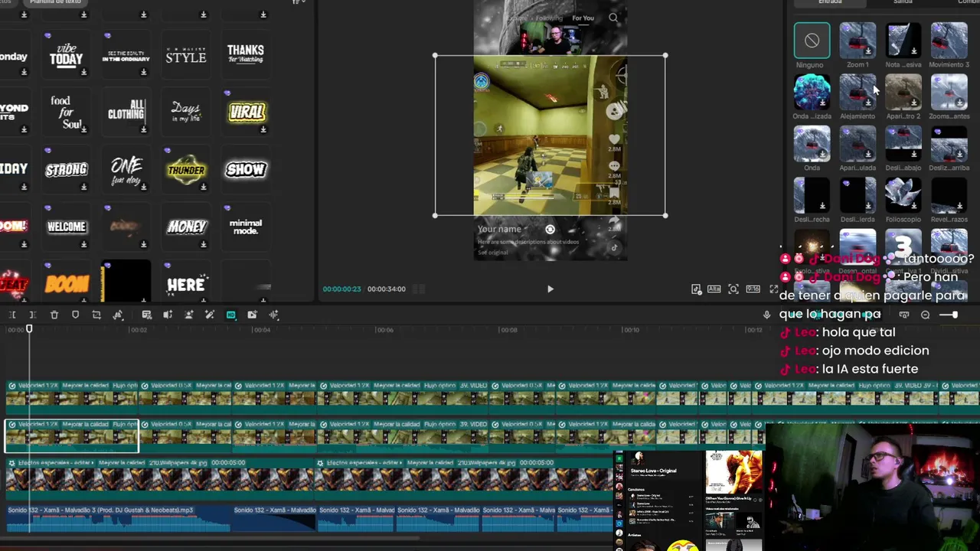The width and height of the screenshot is (980, 551).
Task: Apply the Onda animation preset
Action: [812, 143]
